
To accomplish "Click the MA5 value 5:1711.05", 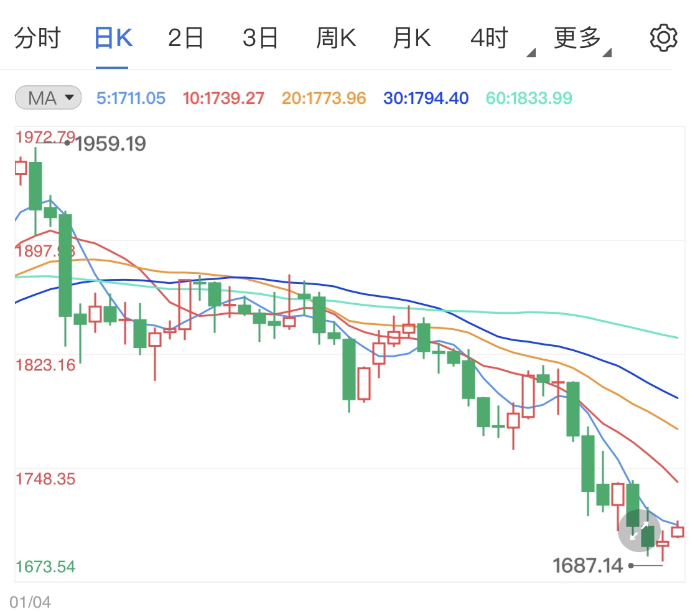I will pos(131,98).
